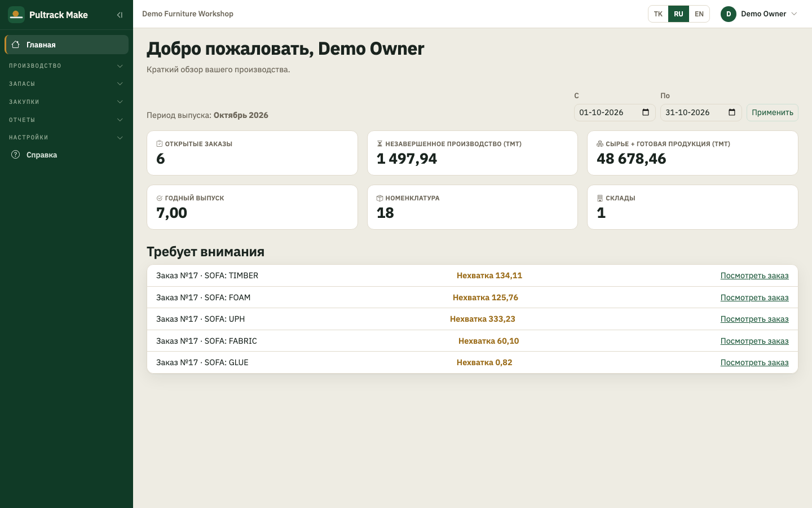This screenshot has height=508, width=812.
Task: View order for SOFA: UPH shortage
Action: (754, 319)
